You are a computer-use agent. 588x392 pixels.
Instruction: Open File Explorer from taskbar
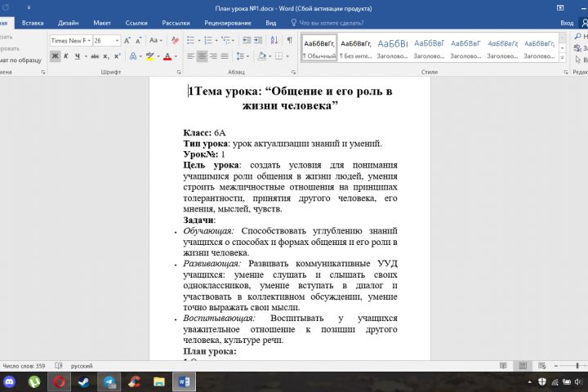pos(159,382)
